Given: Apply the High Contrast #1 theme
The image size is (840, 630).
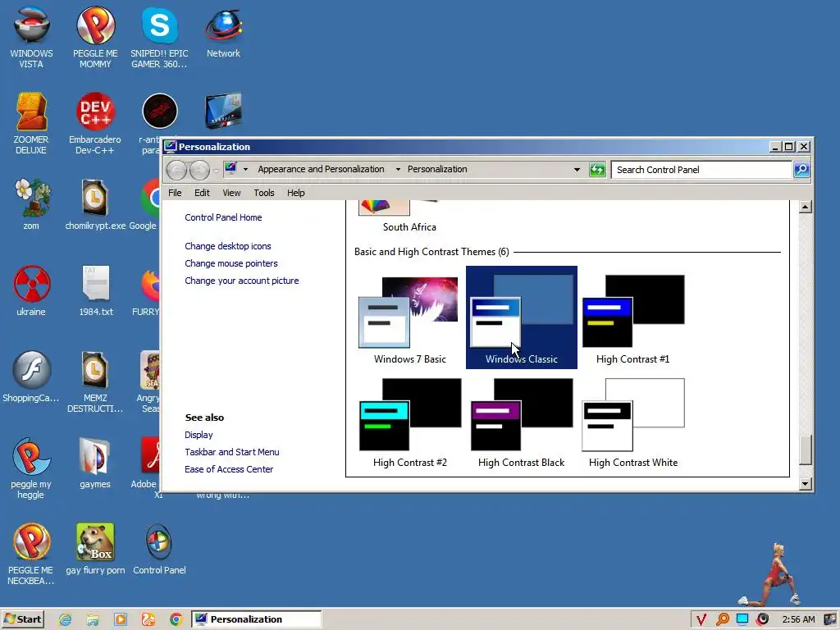Looking at the screenshot, I should click(x=632, y=318).
